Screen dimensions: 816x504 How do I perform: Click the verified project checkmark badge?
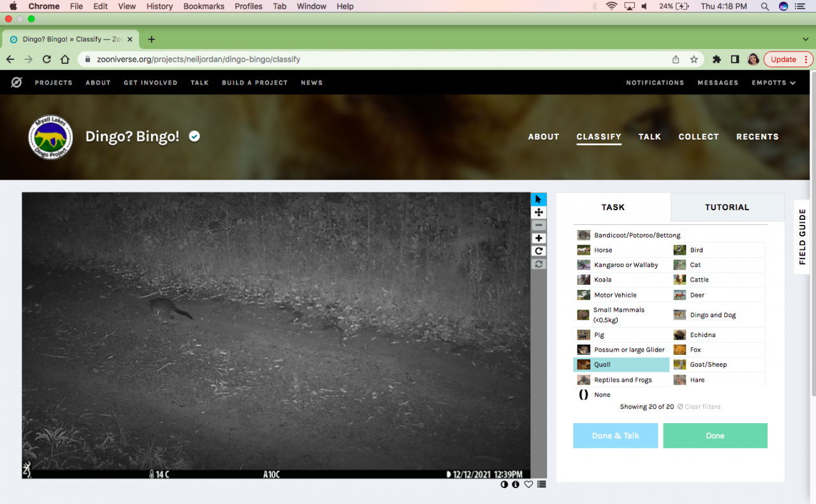pos(194,136)
